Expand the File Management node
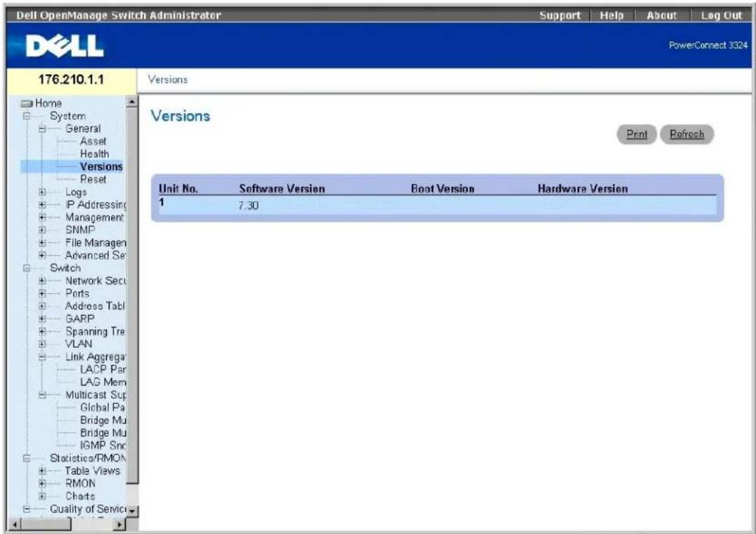 click(42, 243)
